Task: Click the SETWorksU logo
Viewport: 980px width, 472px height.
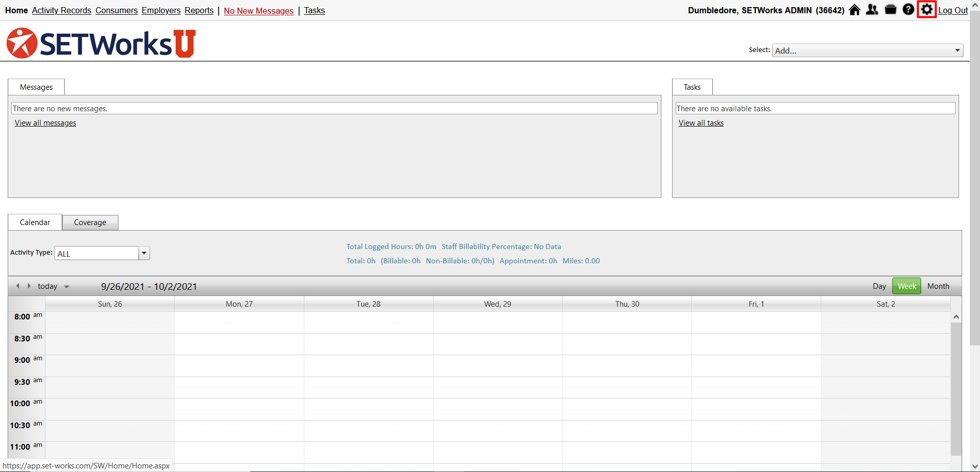Action: [101, 43]
